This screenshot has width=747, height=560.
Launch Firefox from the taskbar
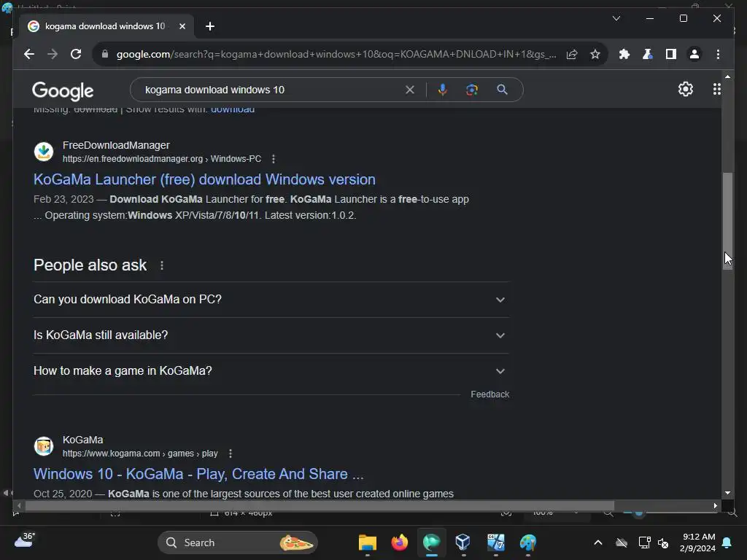(399, 542)
